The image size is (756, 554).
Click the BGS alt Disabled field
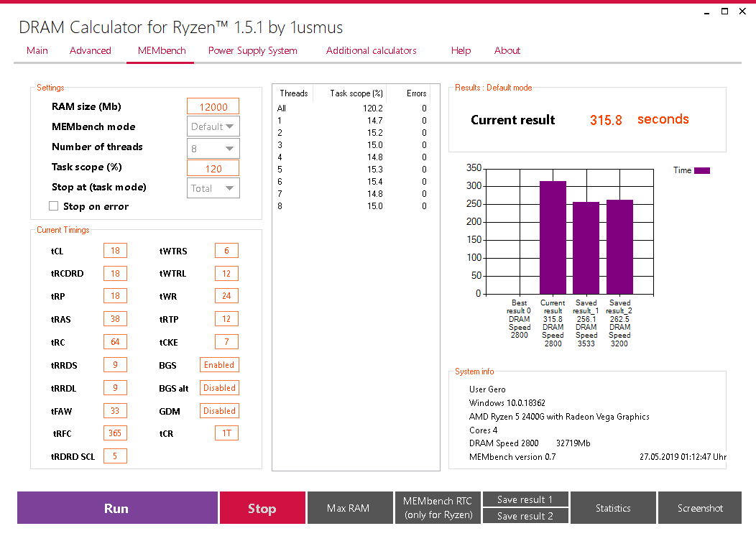tap(219, 387)
